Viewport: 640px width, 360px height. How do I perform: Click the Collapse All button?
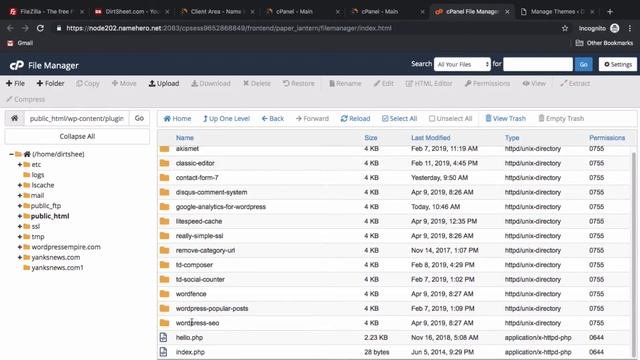[x=77, y=136]
